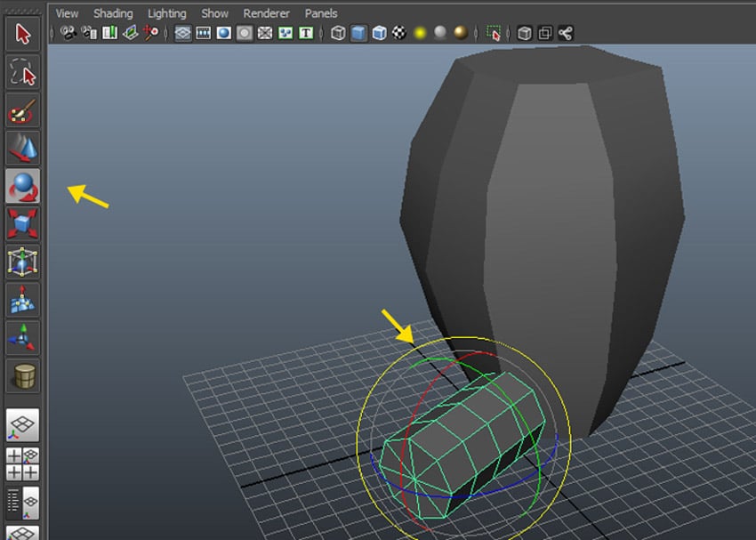The image size is (756, 540).
Task: Pick the Scale tool in the toolbox
Action: 22,223
